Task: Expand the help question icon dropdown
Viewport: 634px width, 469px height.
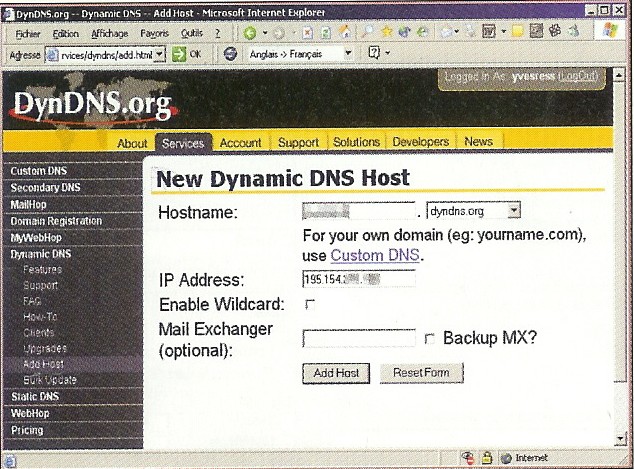Action: pos(388,53)
